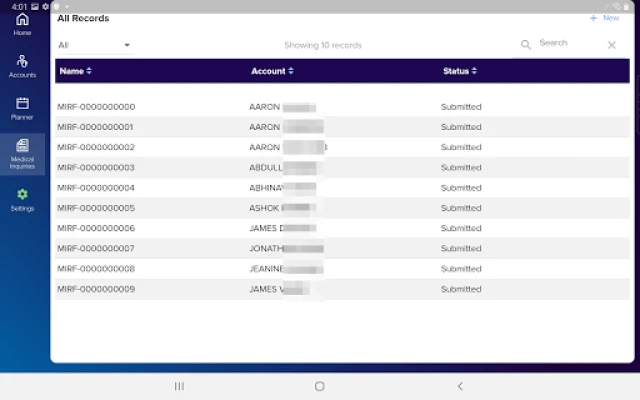Expand the All filter dropdown
640x400 pixels.
coord(94,45)
